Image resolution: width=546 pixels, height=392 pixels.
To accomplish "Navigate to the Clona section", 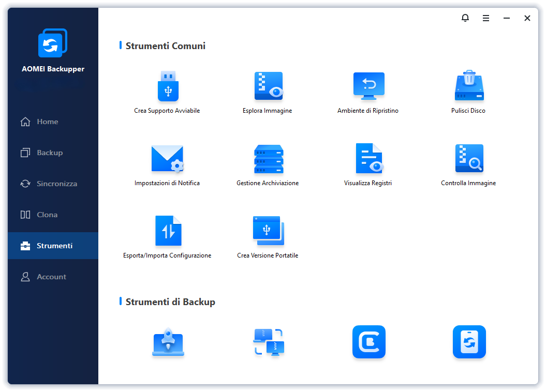I will click(47, 215).
